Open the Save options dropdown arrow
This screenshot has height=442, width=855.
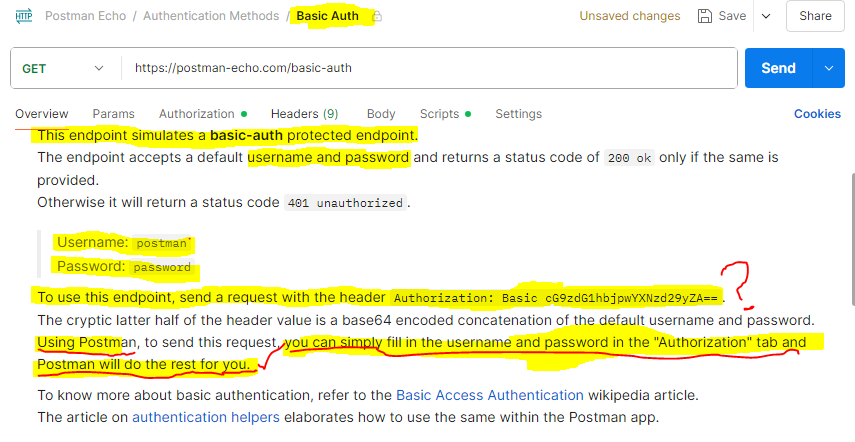tap(766, 16)
